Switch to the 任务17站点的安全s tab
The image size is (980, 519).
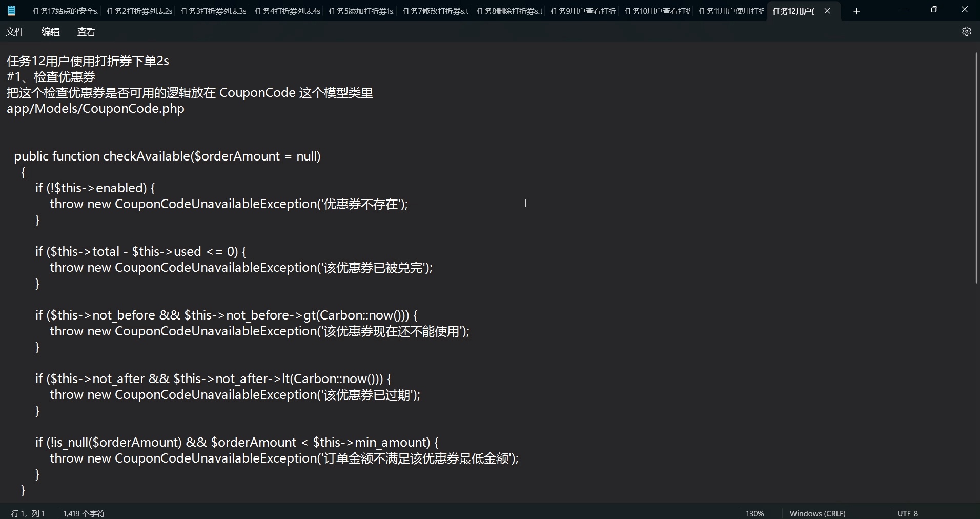click(64, 11)
